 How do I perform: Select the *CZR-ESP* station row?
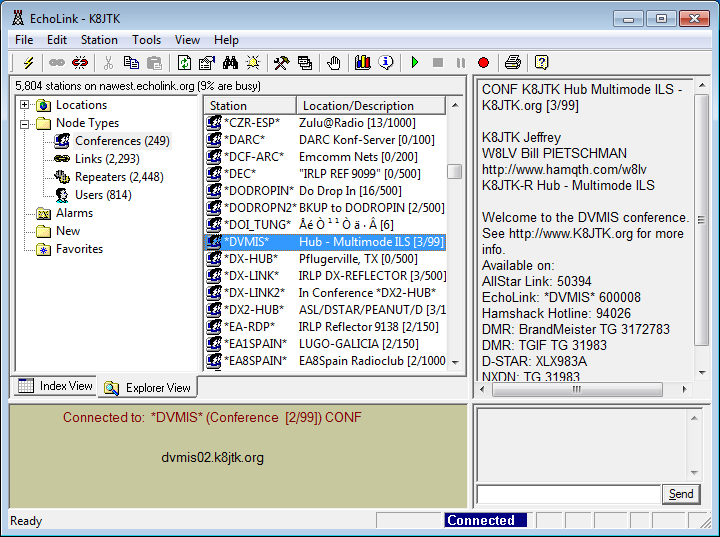click(x=325, y=123)
